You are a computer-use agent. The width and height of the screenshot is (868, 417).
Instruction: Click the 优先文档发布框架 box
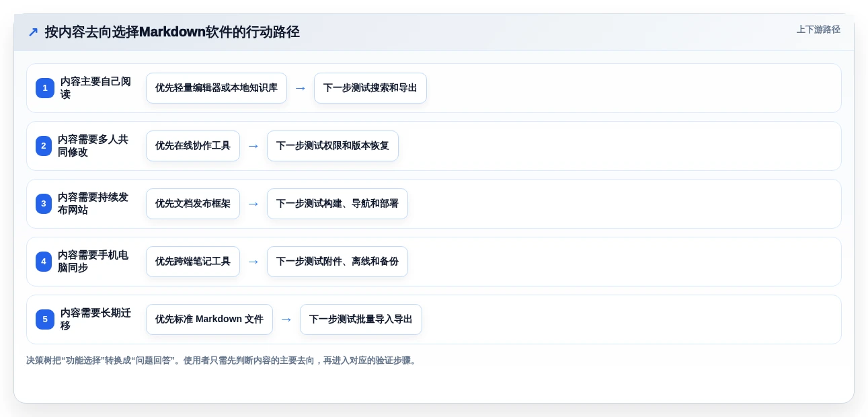coord(193,204)
